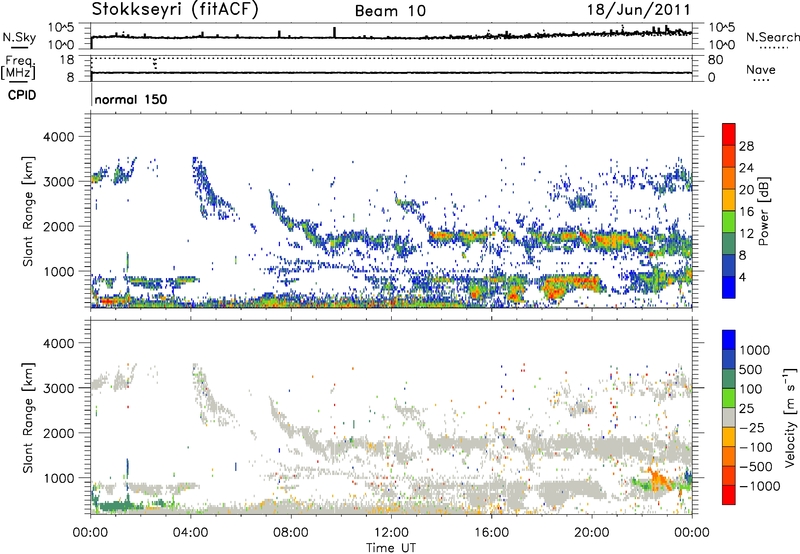This screenshot has width=800, height=554.
Task: Pick the light green 12–16 dB power swatch
Action: click(x=729, y=222)
